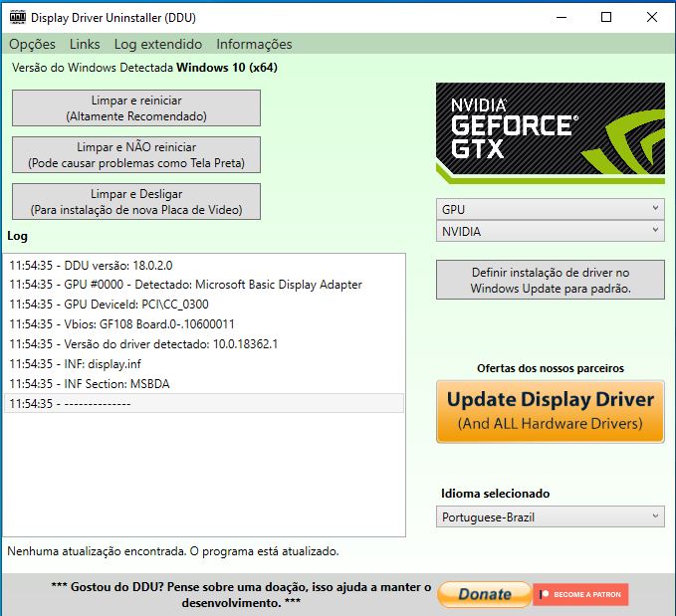Click Limpar e reiniciar button
The image size is (676, 616).
(136, 108)
